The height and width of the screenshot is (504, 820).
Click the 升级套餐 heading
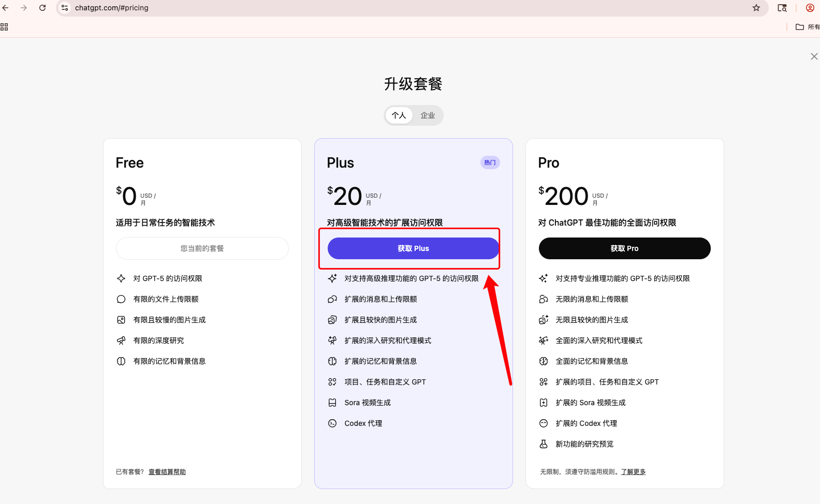413,84
